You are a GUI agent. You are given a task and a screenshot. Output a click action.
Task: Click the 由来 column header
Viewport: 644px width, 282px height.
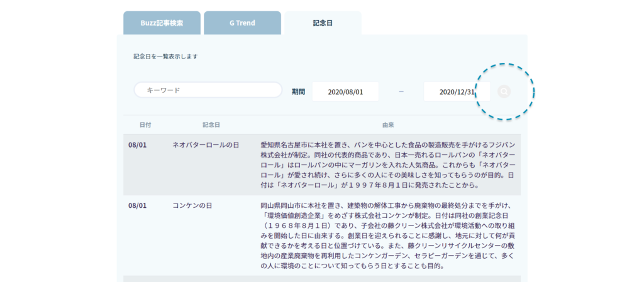[387, 125]
